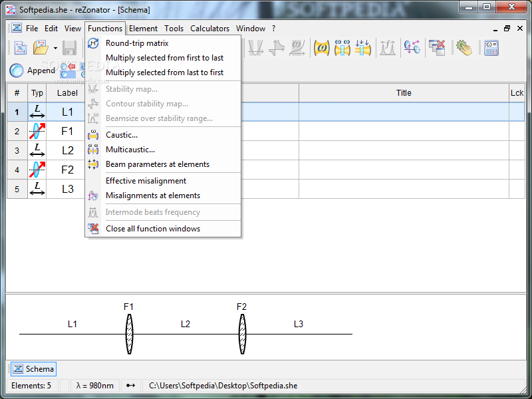Click Close all function windows toolbar icon
The height and width of the screenshot is (399, 532).
coord(437,48)
